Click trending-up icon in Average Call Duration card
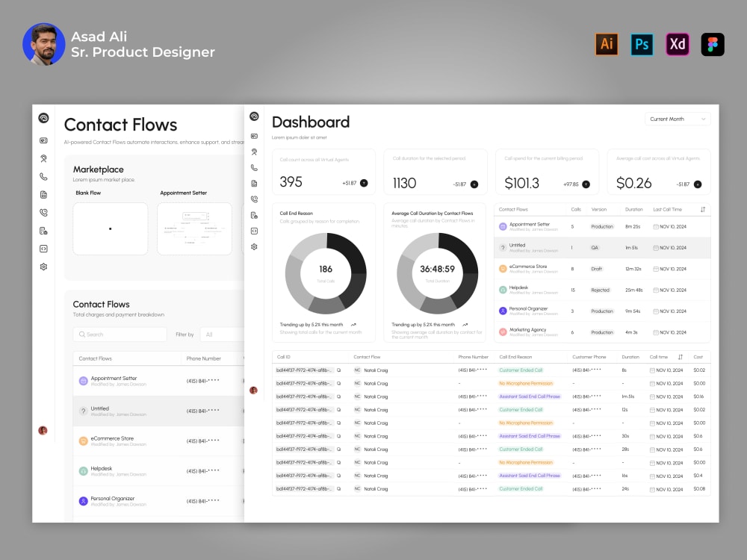The image size is (747, 560). 465,325
